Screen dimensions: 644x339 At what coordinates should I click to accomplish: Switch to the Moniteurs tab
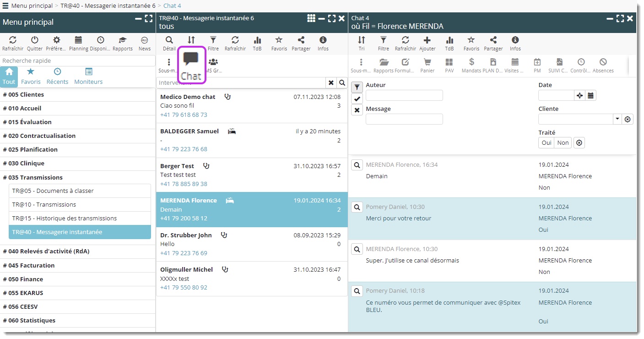point(88,76)
